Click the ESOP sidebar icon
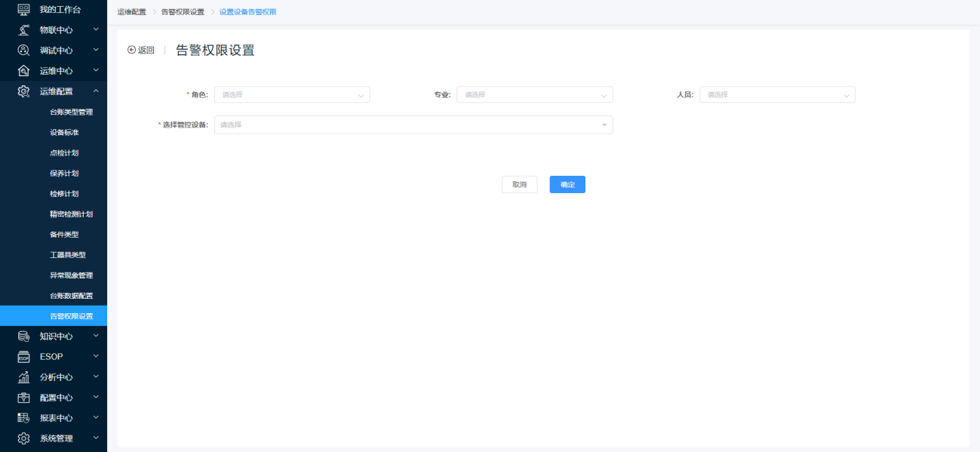Screen dimensions: 980x452 tap(23, 357)
